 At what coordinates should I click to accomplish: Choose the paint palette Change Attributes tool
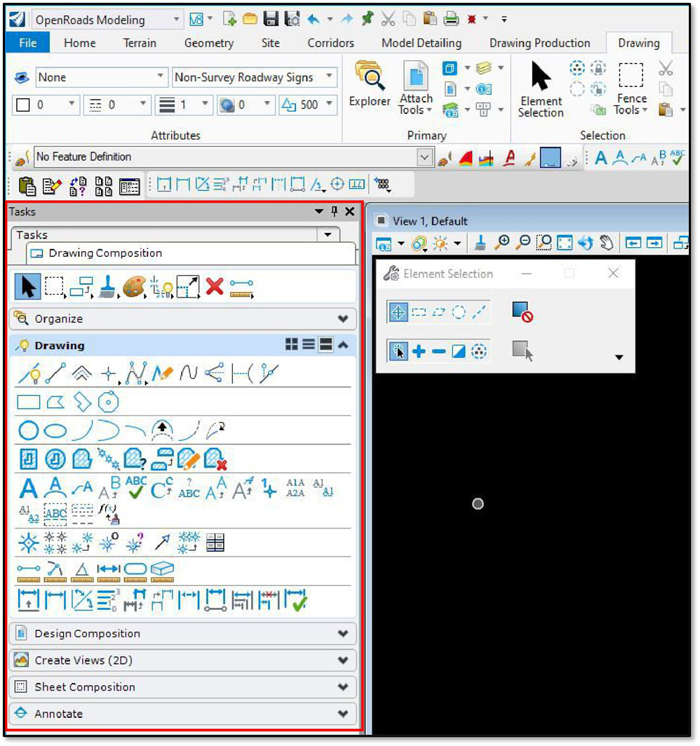click(134, 287)
